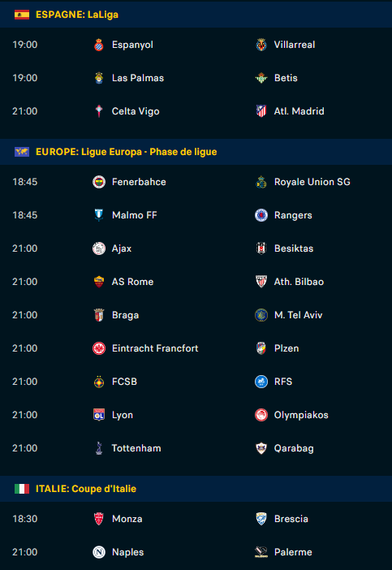Click the Naples N logo

click(99, 552)
